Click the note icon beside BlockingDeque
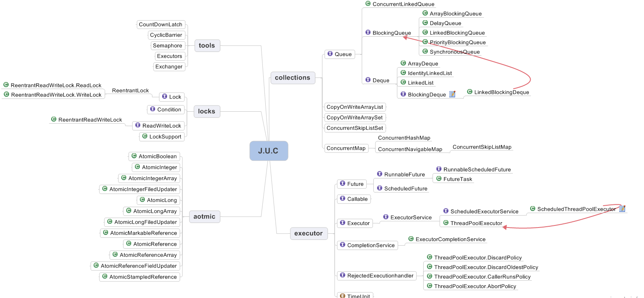This screenshot has height=298, width=644. [452, 94]
